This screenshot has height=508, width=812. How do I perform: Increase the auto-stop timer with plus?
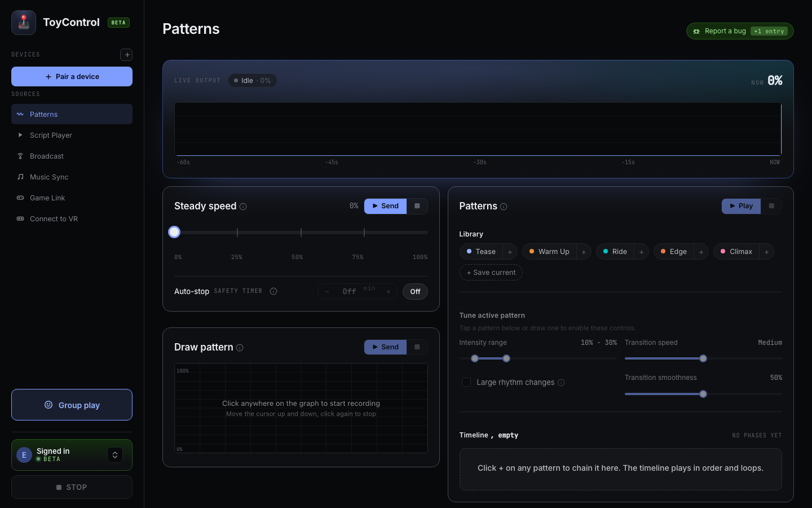pos(389,292)
